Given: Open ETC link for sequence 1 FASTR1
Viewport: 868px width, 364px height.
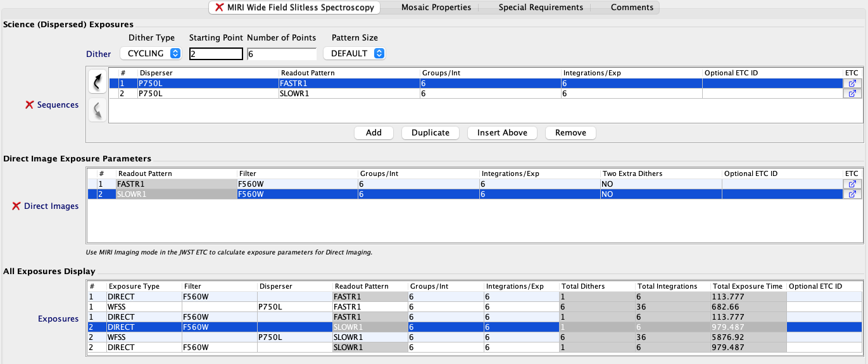Looking at the screenshot, I should tap(852, 83).
